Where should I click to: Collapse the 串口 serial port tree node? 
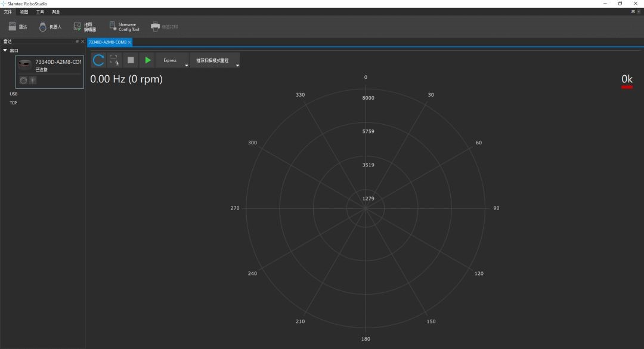pyautogui.click(x=5, y=51)
